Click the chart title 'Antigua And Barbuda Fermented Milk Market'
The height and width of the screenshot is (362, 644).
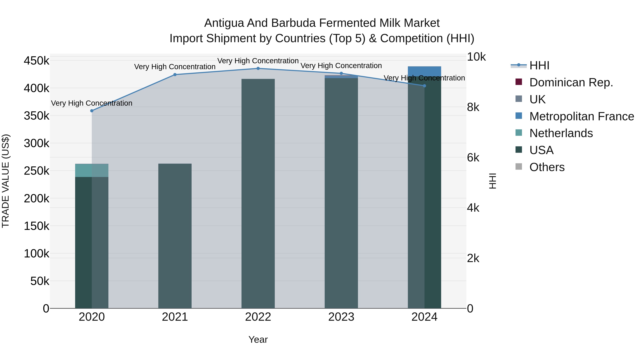322,23
